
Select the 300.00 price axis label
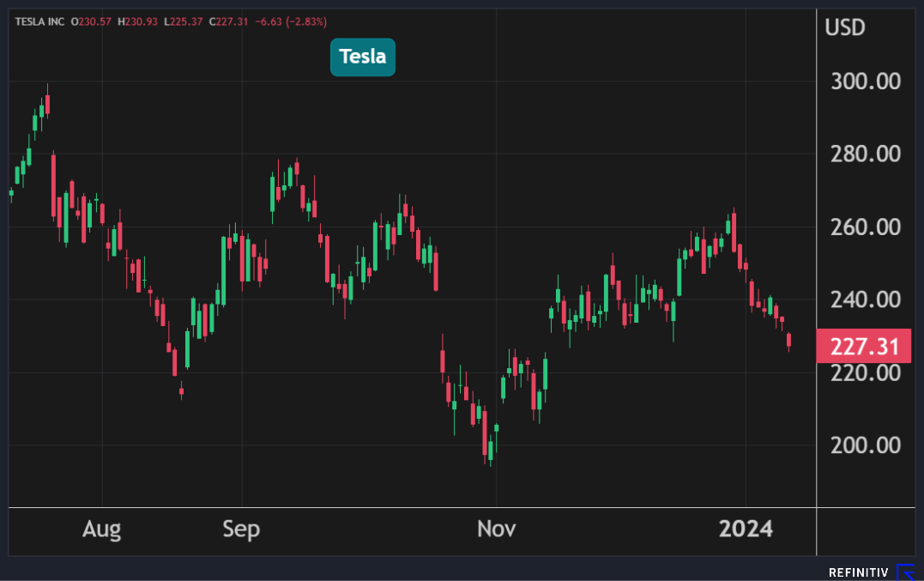(865, 82)
